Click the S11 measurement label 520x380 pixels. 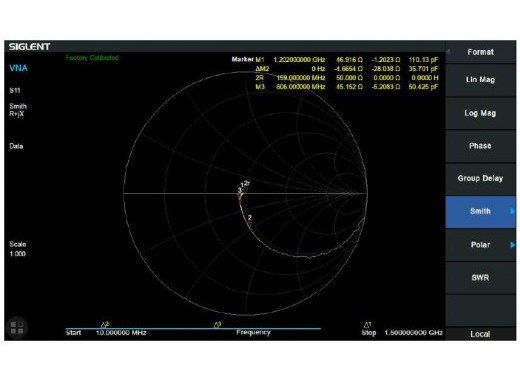pos(15,90)
